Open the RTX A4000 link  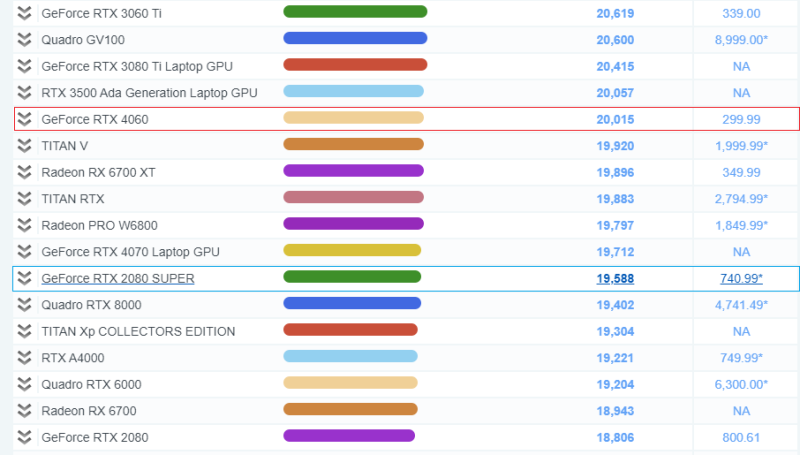(73, 359)
